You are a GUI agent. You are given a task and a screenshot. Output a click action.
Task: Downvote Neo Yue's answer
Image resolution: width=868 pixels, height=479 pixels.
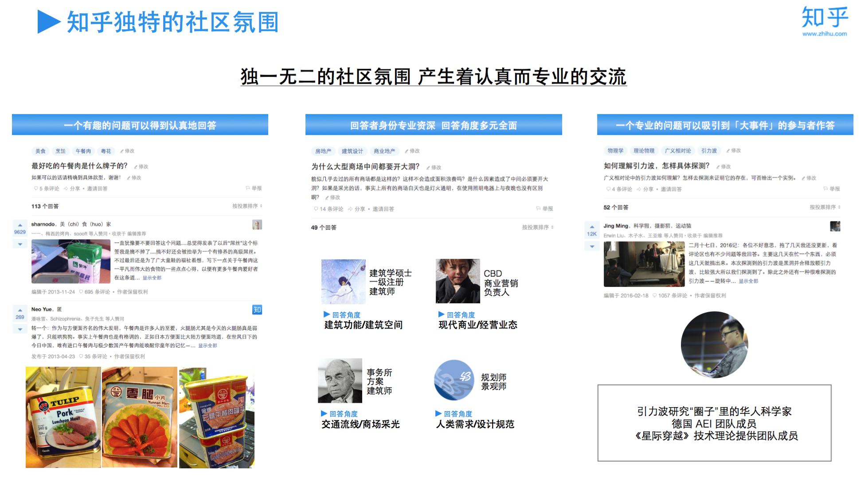tap(20, 329)
